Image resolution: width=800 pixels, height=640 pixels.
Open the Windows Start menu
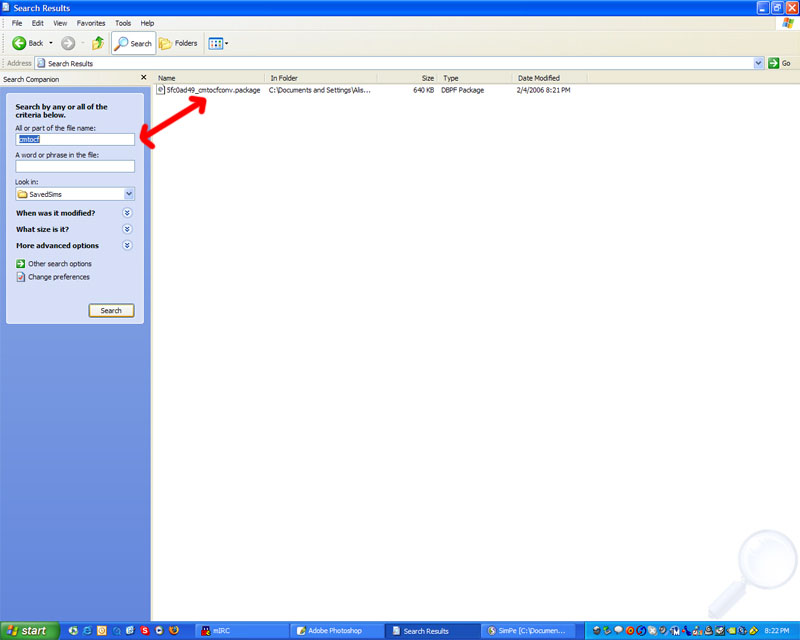30,631
